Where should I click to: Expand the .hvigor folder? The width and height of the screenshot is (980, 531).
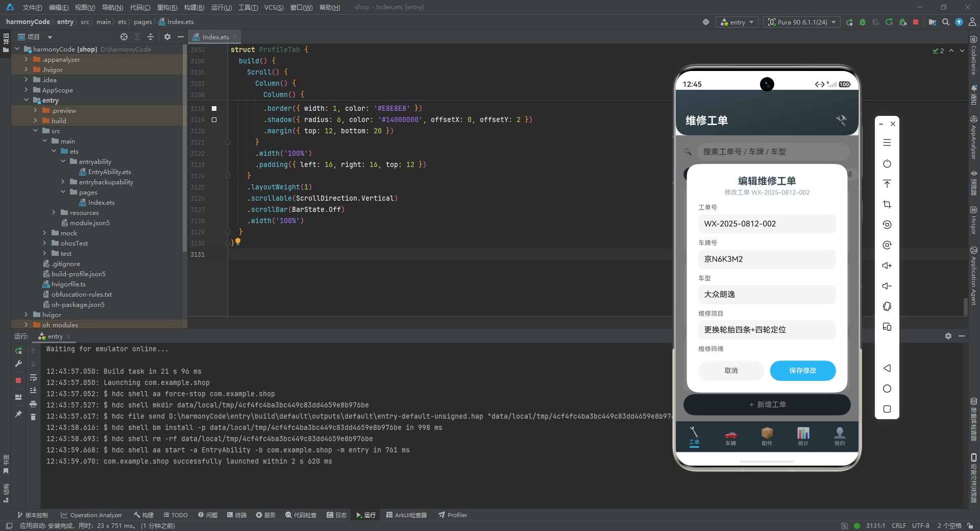click(x=26, y=69)
